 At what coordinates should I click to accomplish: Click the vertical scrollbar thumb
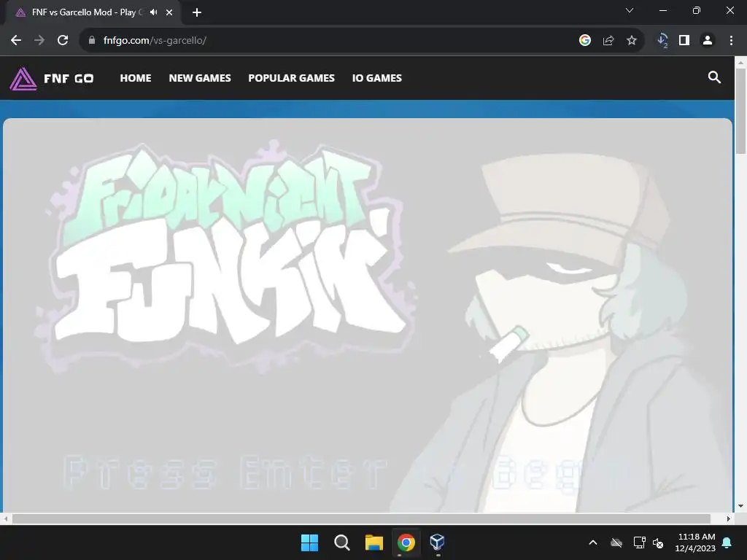(741, 111)
